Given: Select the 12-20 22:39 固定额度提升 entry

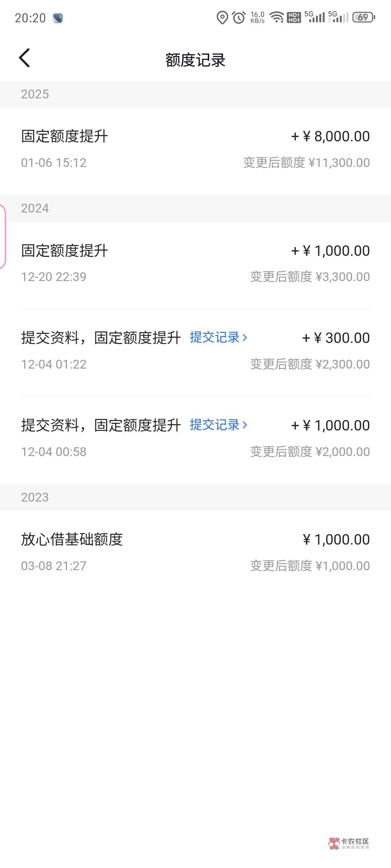Looking at the screenshot, I should click(x=195, y=264).
